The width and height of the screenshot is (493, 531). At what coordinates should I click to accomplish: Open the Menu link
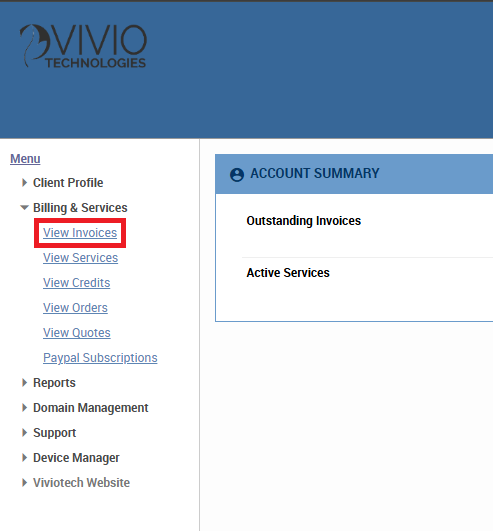(x=25, y=159)
